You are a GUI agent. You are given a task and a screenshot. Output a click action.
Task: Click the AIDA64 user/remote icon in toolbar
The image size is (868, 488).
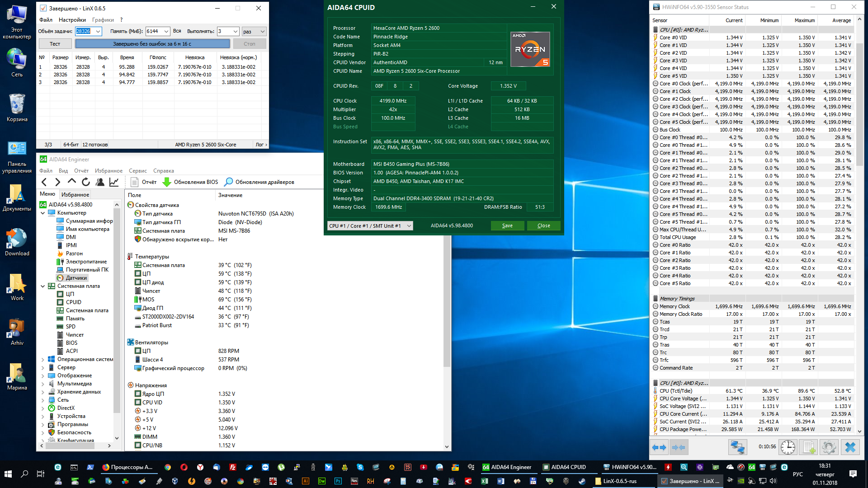point(100,182)
